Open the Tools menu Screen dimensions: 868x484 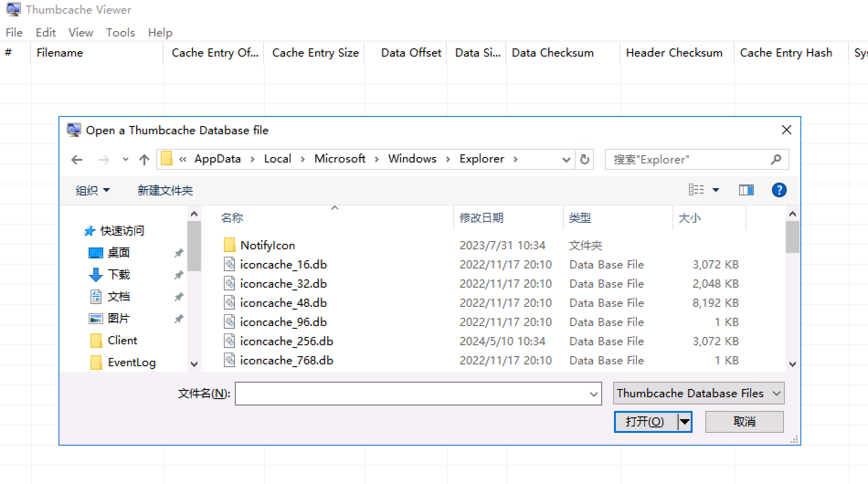[120, 32]
